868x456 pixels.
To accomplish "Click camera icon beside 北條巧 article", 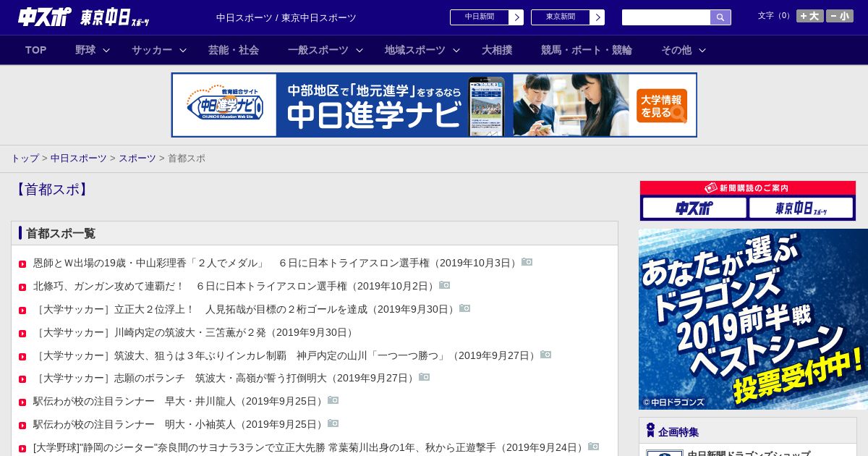I will pyautogui.click(x=445, y=285).
